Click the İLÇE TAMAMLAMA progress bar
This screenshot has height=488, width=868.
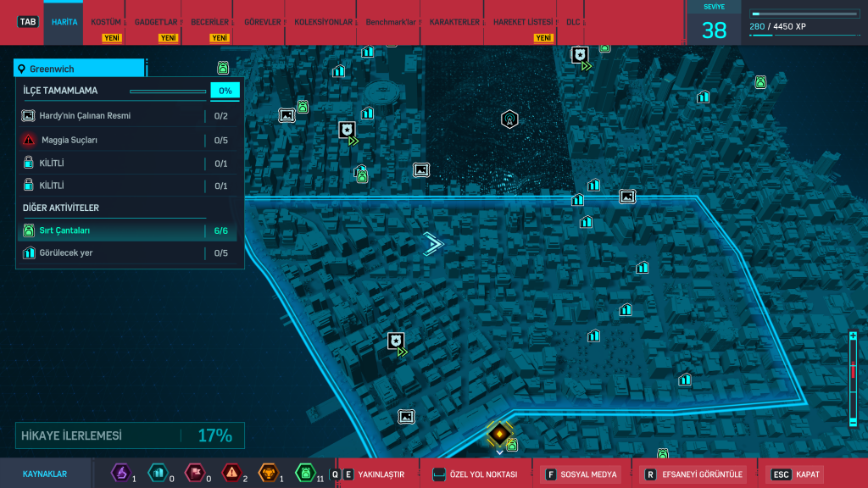click(x=168, y=91)
